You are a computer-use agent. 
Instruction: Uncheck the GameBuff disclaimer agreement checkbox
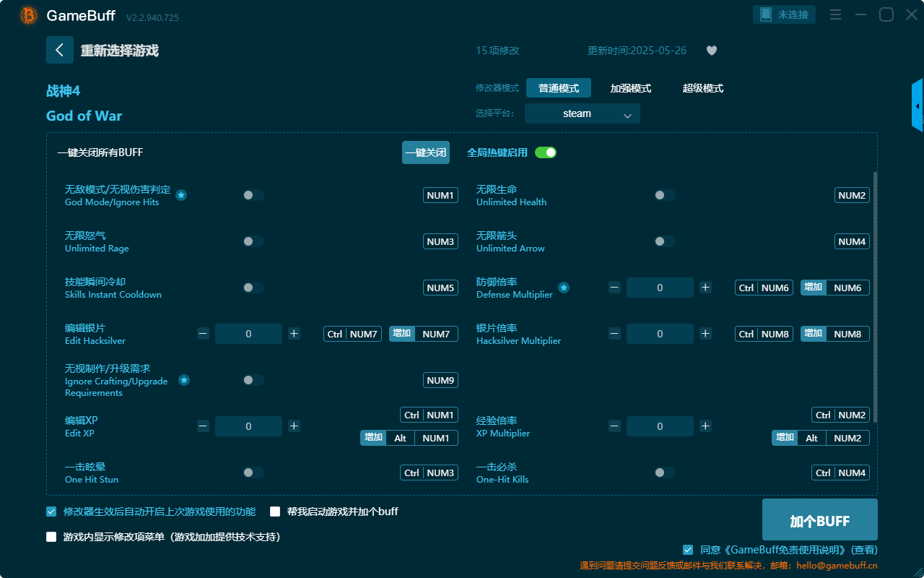pyautogui.click(x=688, y=550)
